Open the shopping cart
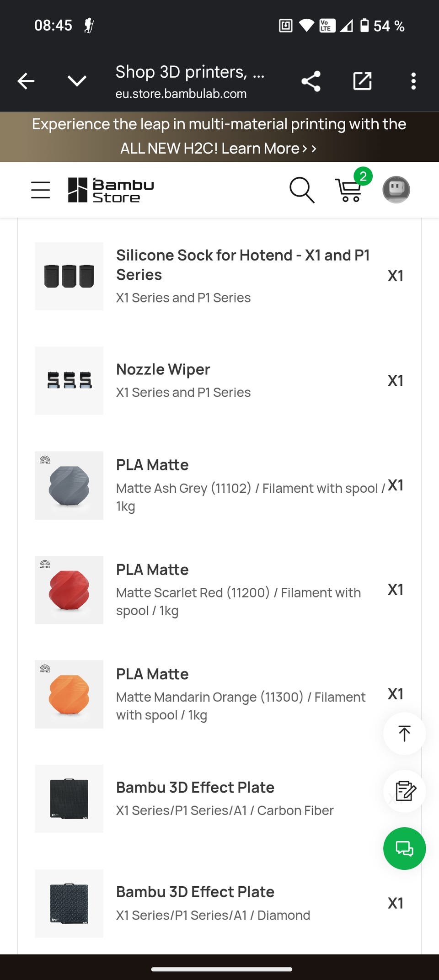This screenshot has width=439, height=980. click(350, 190)
